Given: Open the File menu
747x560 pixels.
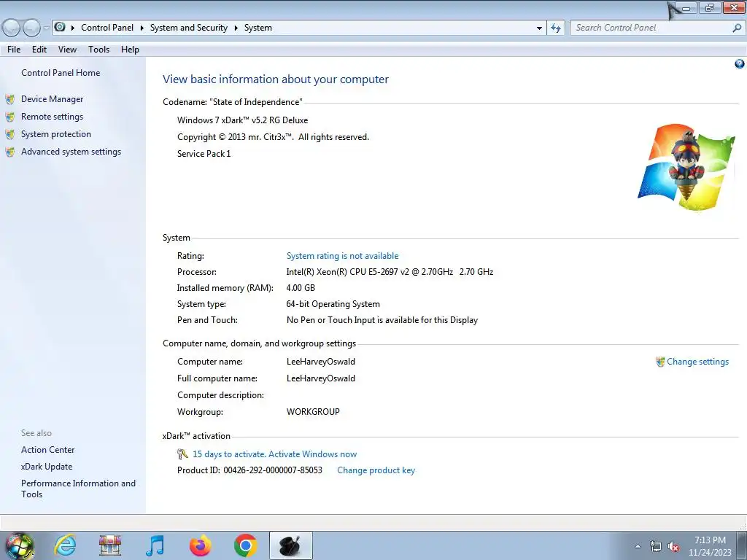Looking at the screenshot, I should [14, 50].
